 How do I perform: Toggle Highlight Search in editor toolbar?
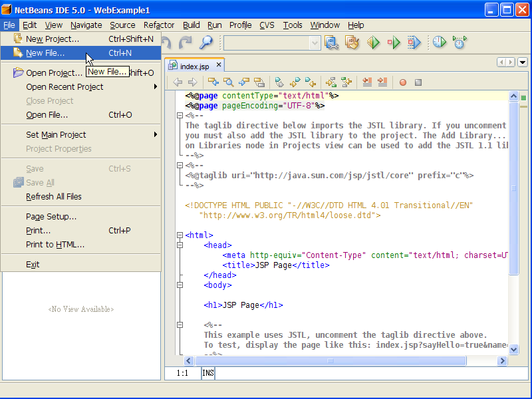[x=259, y=82]
